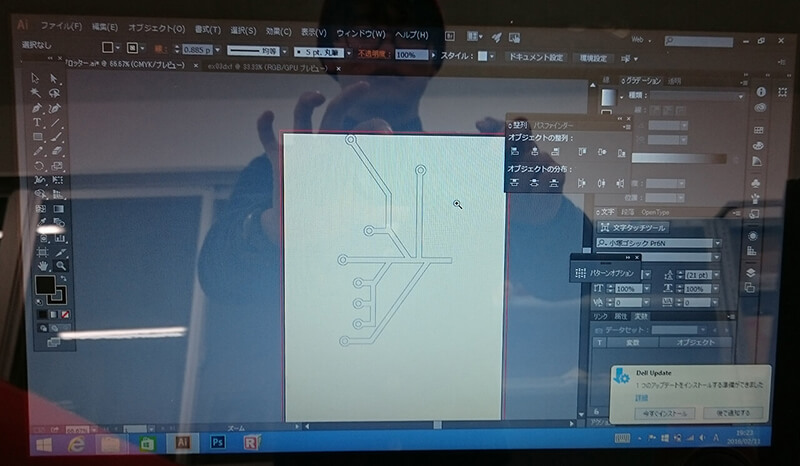800x466 pixels.
Task: Open the brush definition 5 pt. dropdown
Action: coord(349,53)
